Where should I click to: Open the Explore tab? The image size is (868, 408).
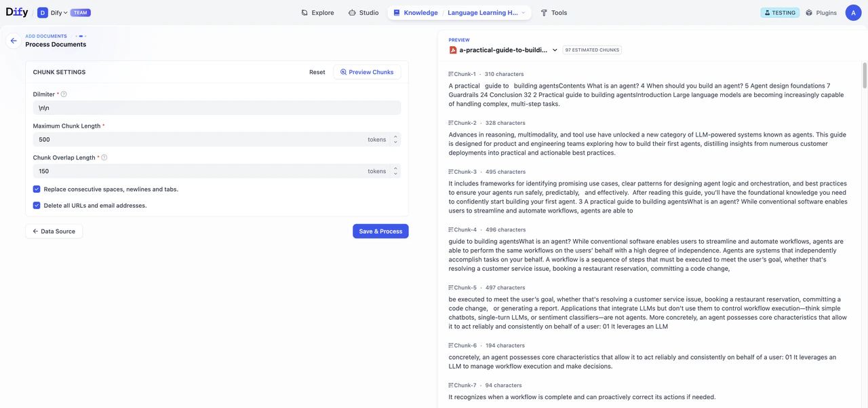[317, 12]
